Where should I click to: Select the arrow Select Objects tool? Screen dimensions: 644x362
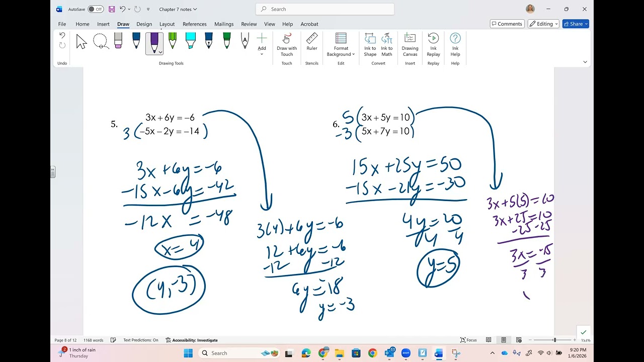pyautogui.click(x=82, y=42)
